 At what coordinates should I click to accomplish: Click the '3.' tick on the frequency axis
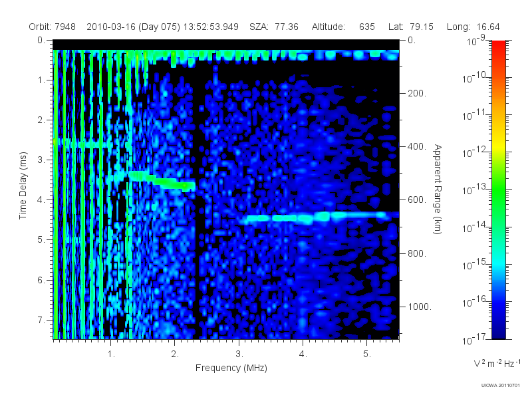click(x=239, y=354)
